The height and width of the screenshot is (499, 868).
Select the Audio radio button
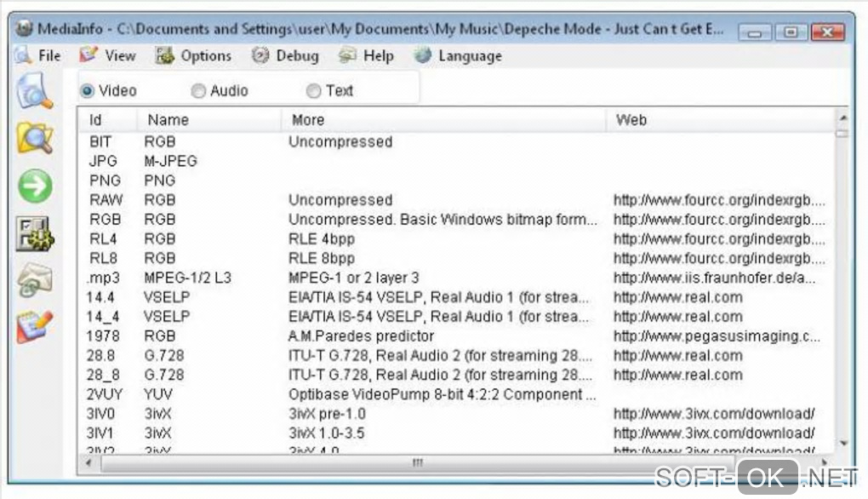point(198,90)
